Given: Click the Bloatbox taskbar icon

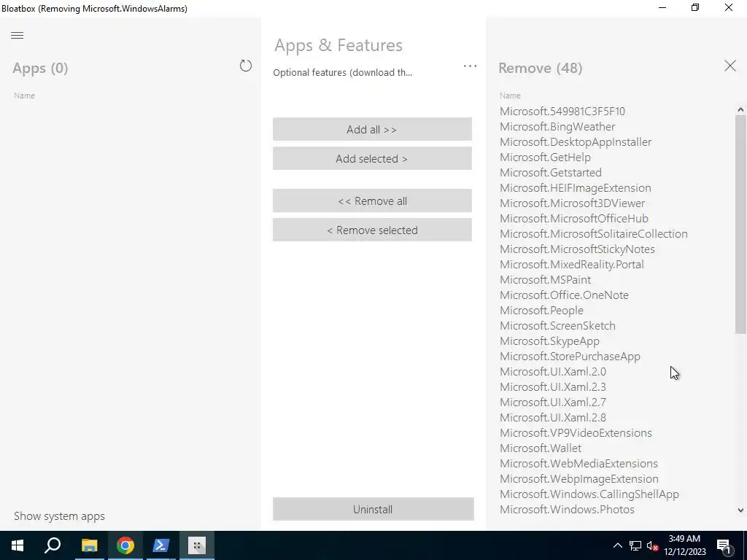Looking at the screenshot, I should [196, 545].
